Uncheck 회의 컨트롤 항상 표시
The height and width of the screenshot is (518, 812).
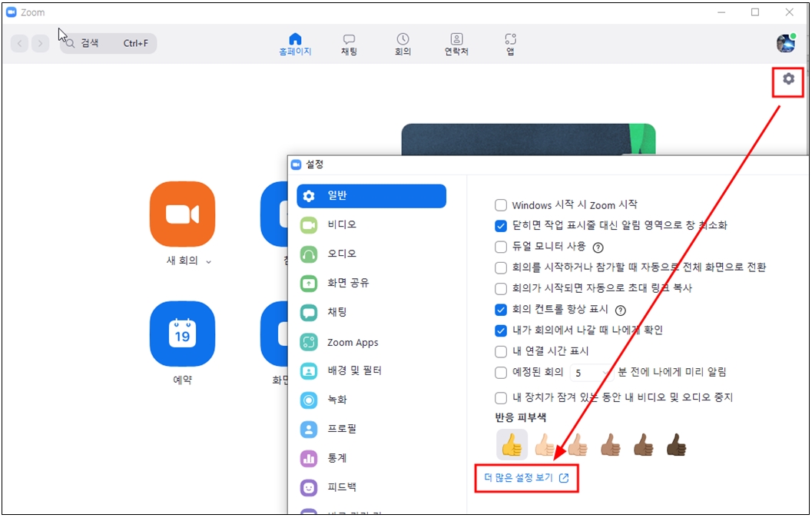501,310
